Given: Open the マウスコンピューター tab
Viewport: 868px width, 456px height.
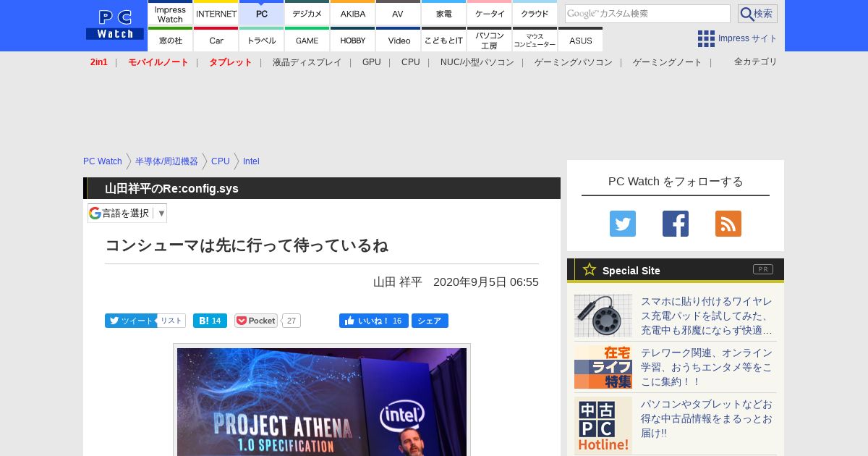Looking at the screenshot, I should click(x=535, y=40).
